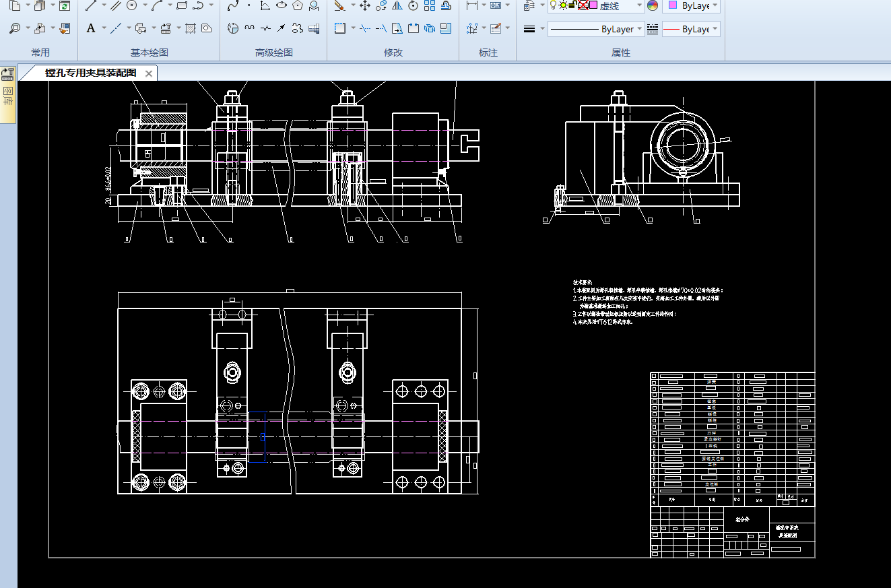Click the Zoom magnifier icon
This screenshot has height=588, width=891.
click(x=15, y=28)
